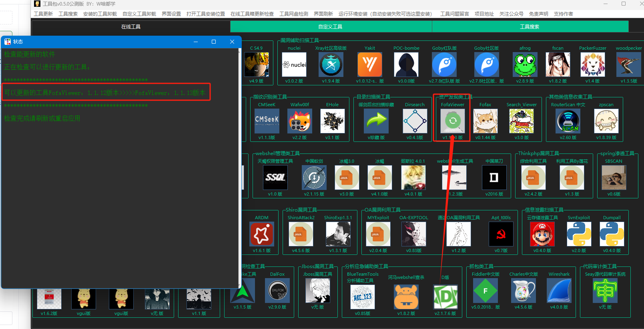The width and height of the screenshot is (644, 329).
Task: Launch ARDM red star icon
Action: coord(262,234)
